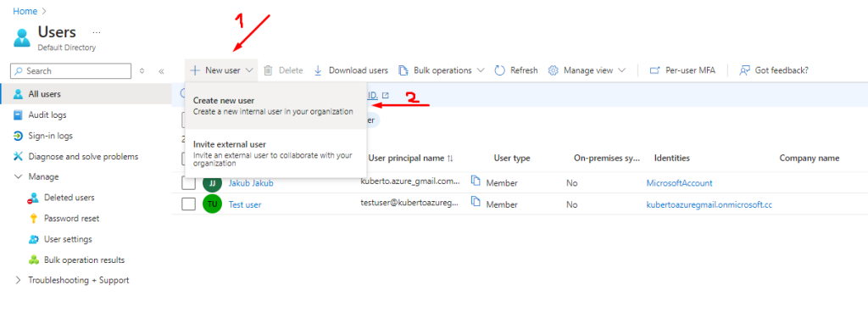
Task: Click the Got feedback? icon
Action: point(744,70)
